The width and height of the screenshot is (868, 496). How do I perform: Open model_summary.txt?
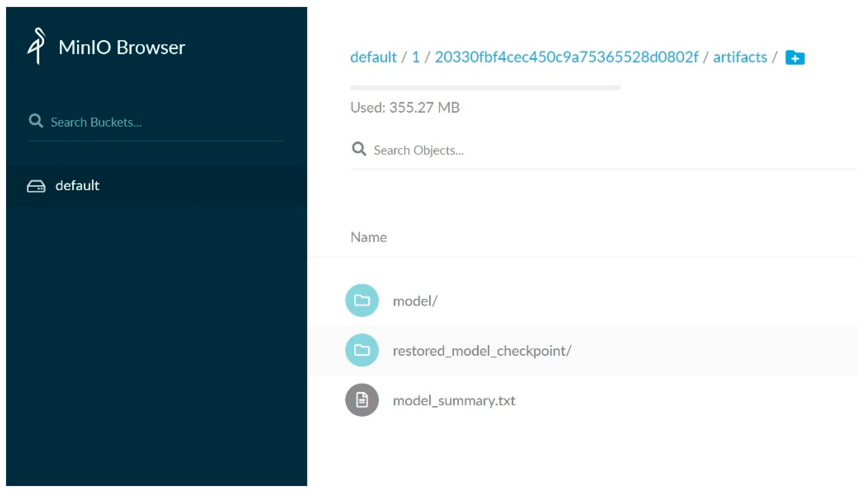point(454,400)
